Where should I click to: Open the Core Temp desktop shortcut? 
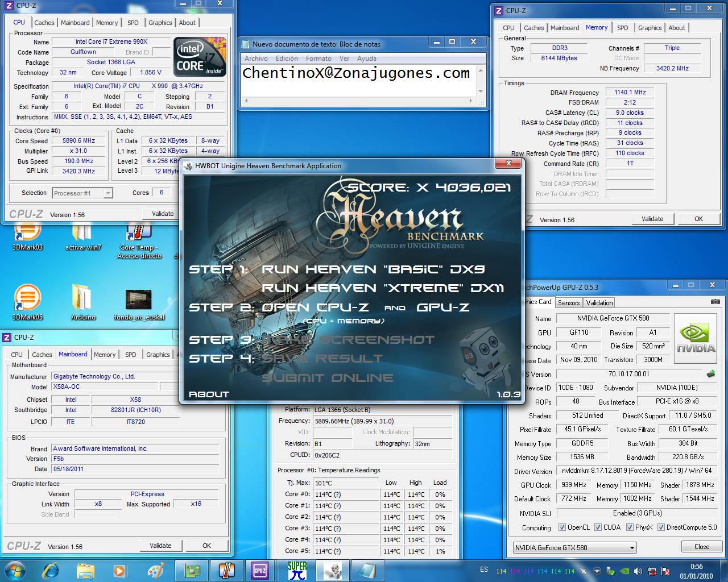click(139, 242)
